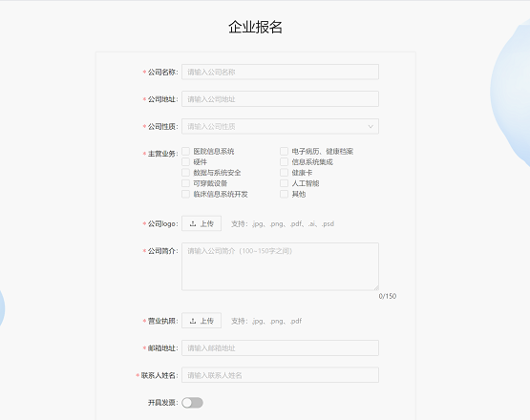This screenshot has width=530, height=420.
Task: Select the 信息系统集成 checkbox
Action: [284, 162]
